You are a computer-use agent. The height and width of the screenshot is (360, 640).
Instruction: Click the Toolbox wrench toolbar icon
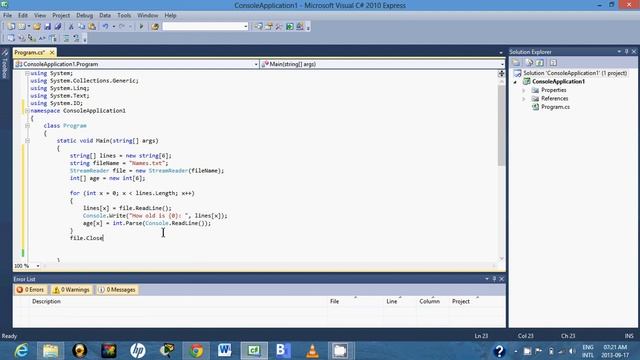(279, 27)
